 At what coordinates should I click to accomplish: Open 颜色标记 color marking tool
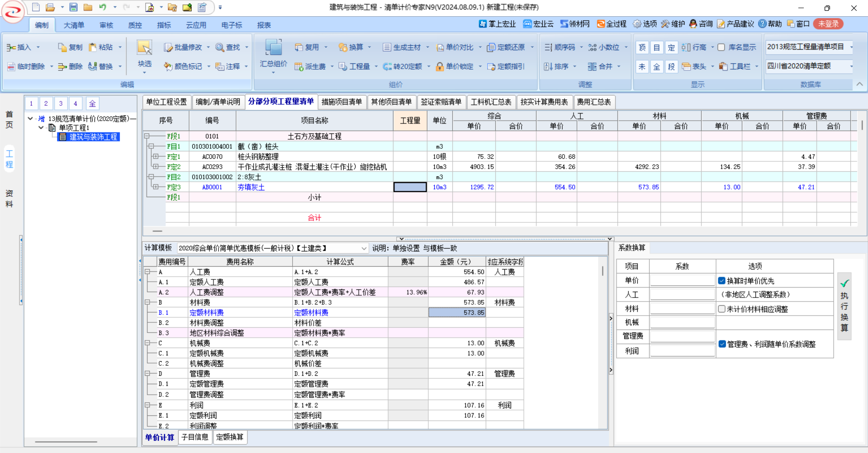183,66
